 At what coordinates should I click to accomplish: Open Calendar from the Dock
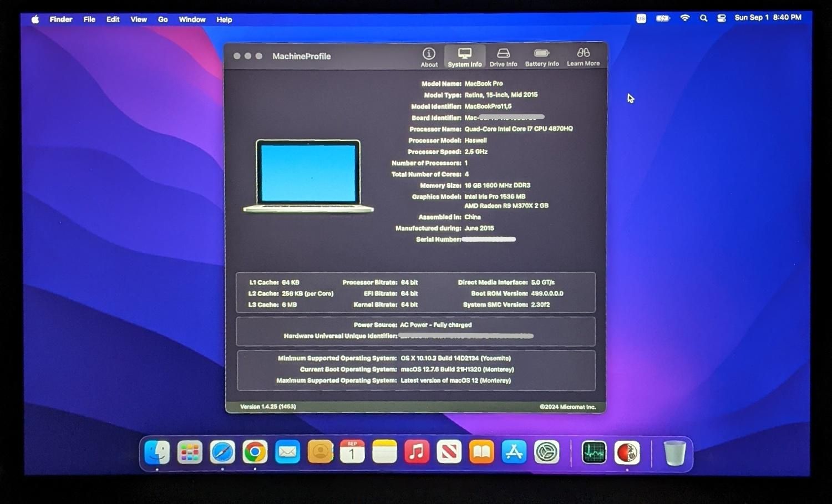tap(352, 452)
